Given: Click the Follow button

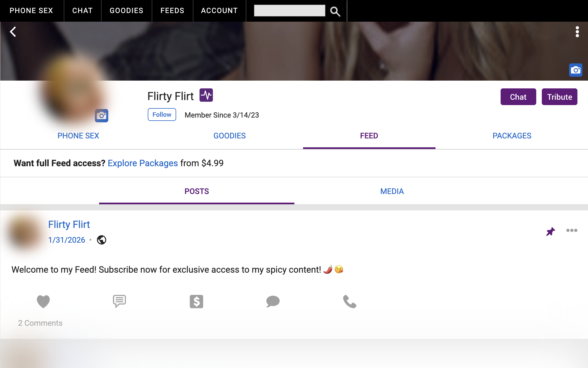Looking at the screenshot, I should coord(162,115).
